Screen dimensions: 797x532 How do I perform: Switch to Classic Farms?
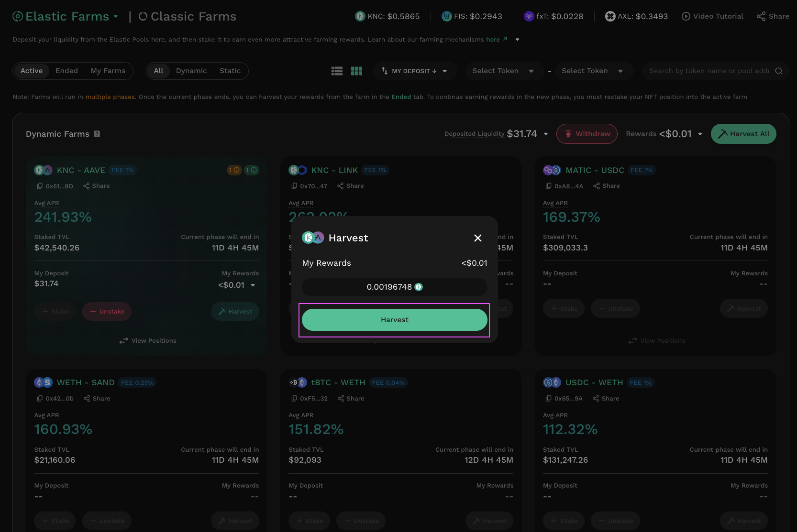coord(188,16)
